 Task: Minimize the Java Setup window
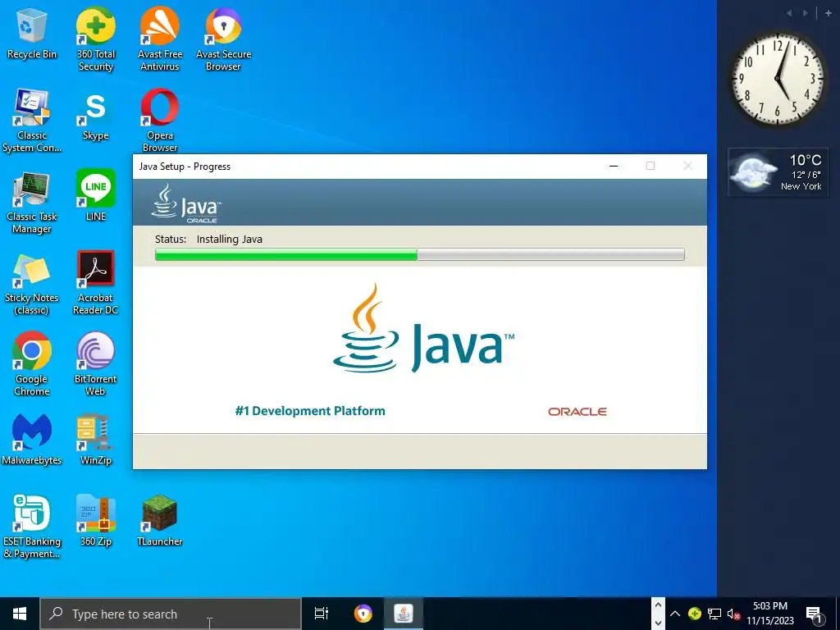coord(614,166)
